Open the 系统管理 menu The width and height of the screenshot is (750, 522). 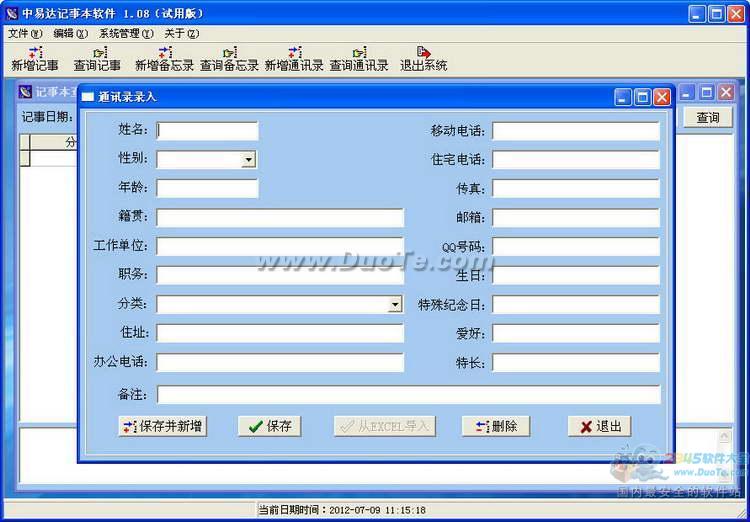[126, 33]
